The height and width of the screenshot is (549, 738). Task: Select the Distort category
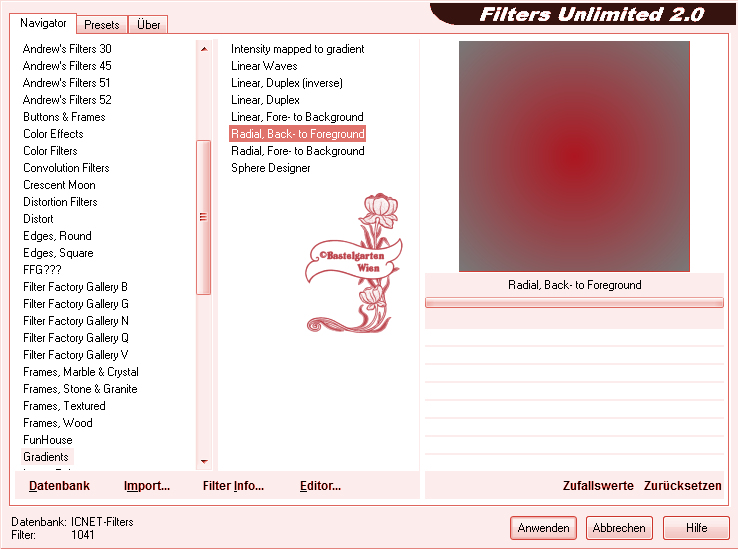[38, 219]
